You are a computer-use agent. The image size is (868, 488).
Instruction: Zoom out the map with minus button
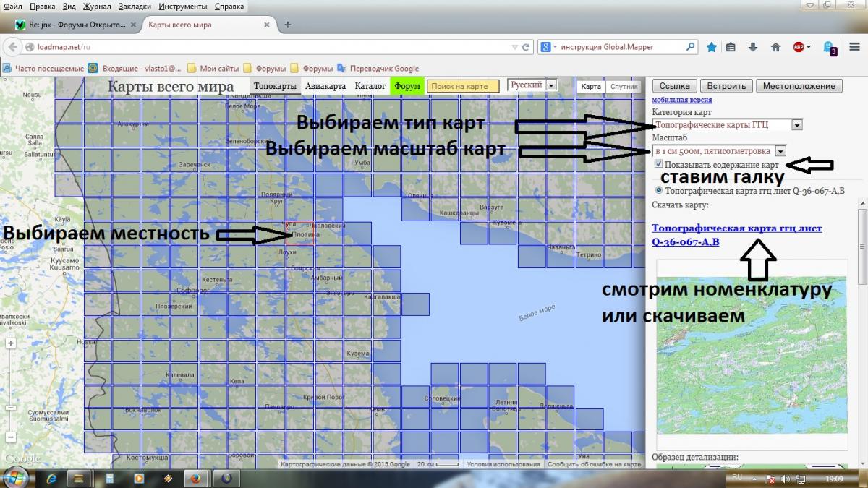click(x=10, y=437)
